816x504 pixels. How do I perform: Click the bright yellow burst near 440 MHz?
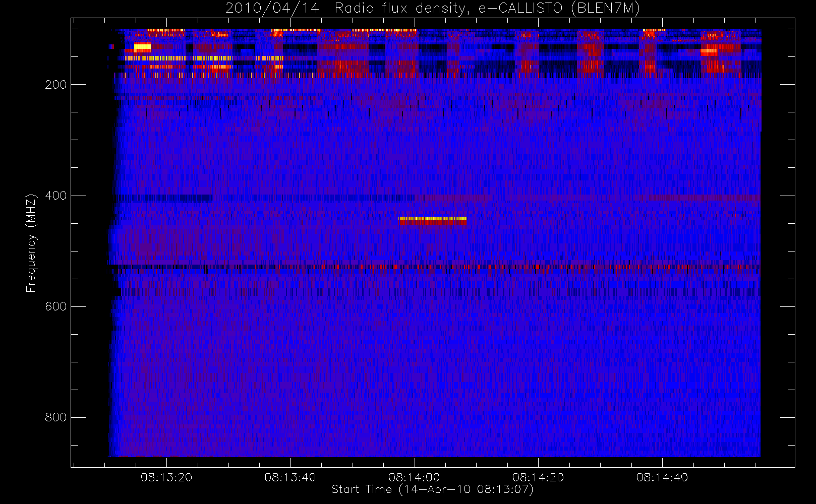(432, 220)
